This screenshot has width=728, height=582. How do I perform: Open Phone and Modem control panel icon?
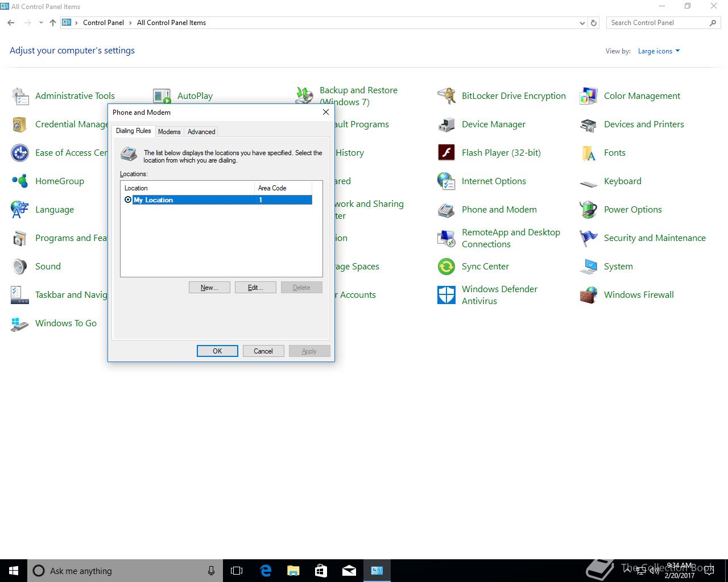[x=446, y=210]
